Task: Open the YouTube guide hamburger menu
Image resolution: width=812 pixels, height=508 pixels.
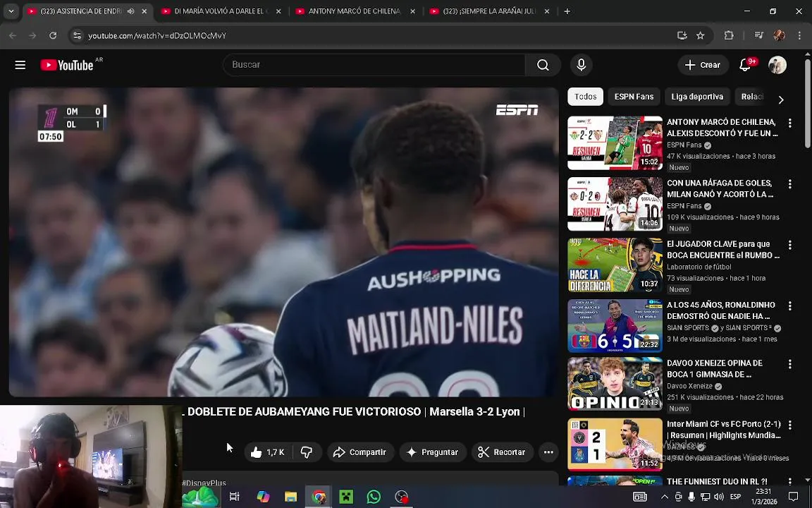Action: [x=20, y=65]
